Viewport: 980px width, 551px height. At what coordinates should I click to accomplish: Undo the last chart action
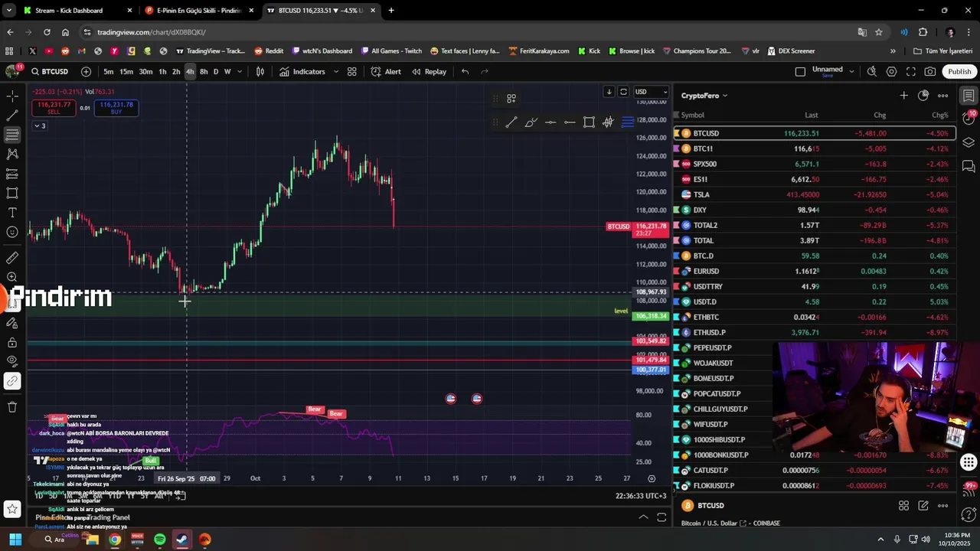(465, 71)
